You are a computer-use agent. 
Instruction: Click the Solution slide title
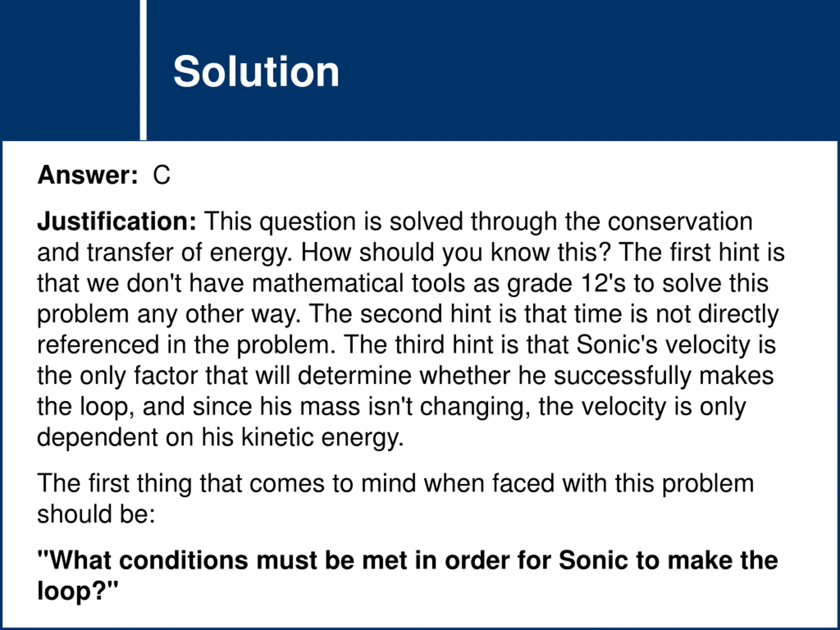point(256,72)
